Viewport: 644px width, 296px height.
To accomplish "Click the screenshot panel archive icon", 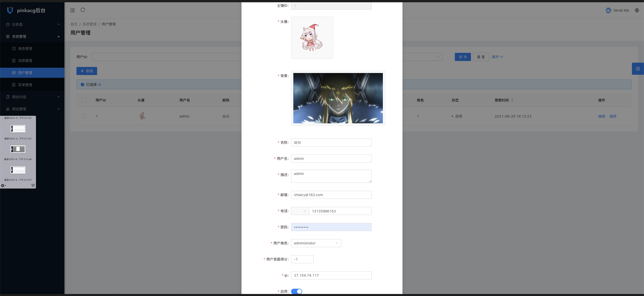I will coord(33,186).
